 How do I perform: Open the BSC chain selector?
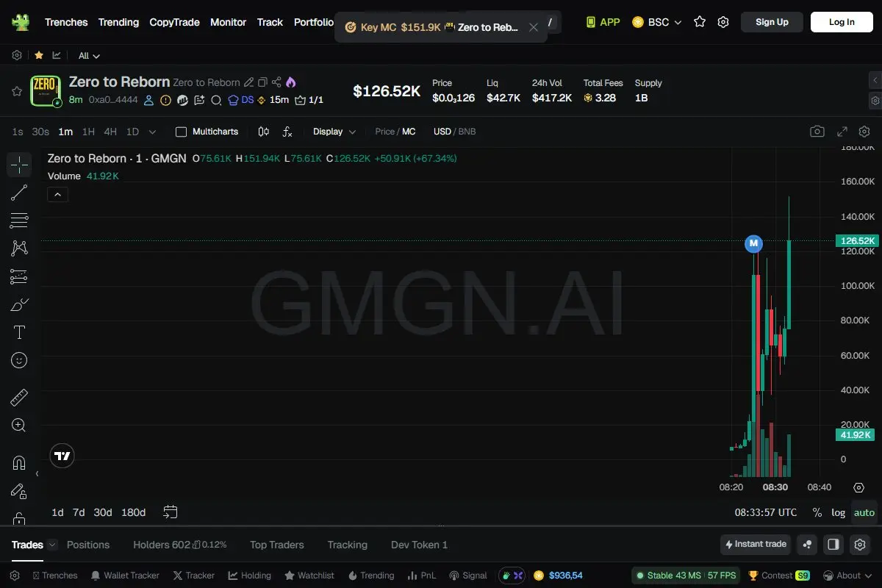click(x=656, y=22)
